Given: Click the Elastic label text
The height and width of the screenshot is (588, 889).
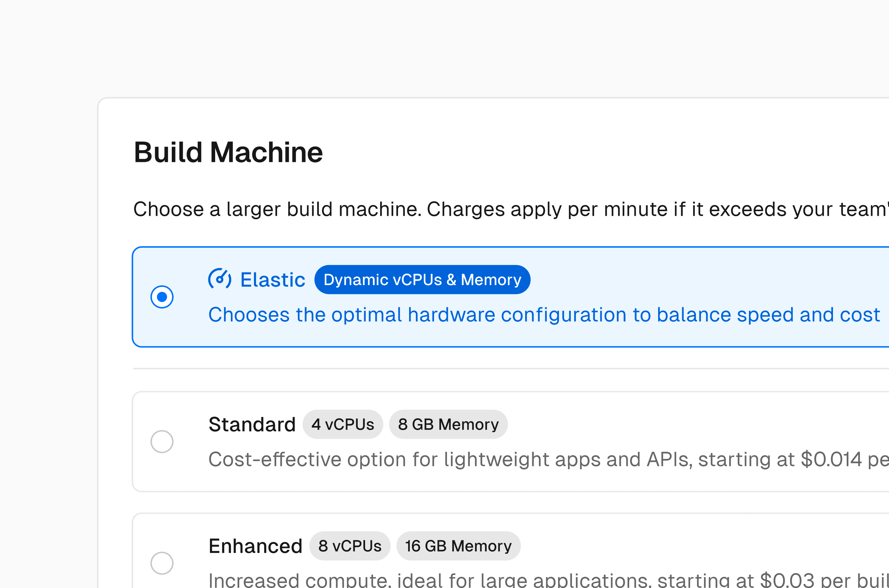Looking at the screenshot, I should click(273, 279).
